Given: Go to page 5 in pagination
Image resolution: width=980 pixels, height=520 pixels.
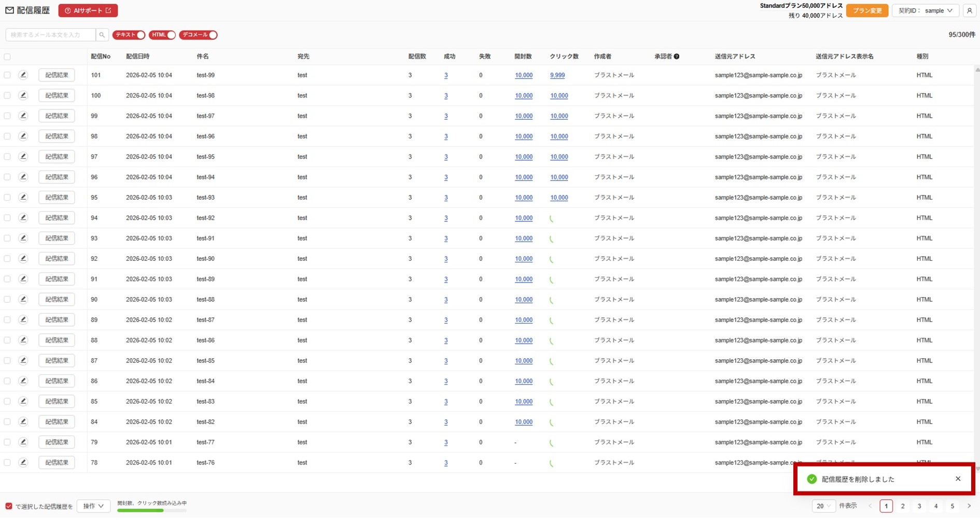Looking at the screenshot, I should point(952,506).
